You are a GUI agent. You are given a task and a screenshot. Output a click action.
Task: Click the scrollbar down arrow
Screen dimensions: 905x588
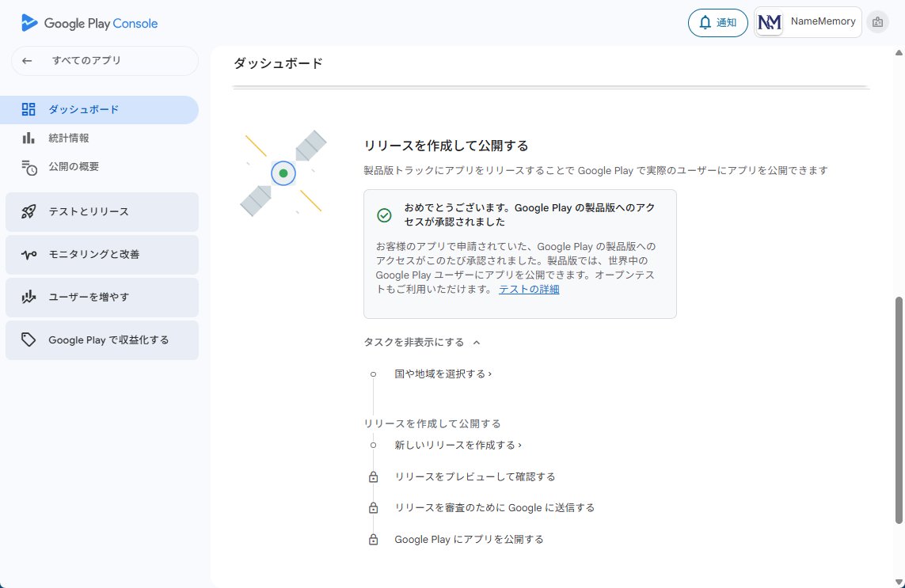point(899,582)
